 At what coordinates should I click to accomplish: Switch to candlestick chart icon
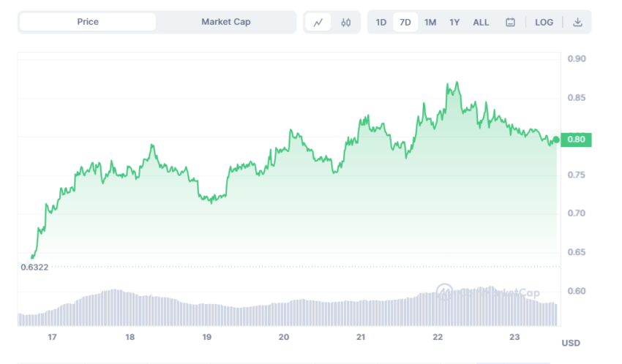(x=345, y=23)
